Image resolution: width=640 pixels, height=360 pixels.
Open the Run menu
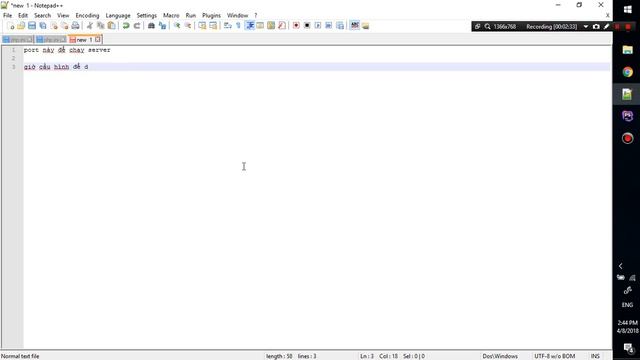(191, 16)
